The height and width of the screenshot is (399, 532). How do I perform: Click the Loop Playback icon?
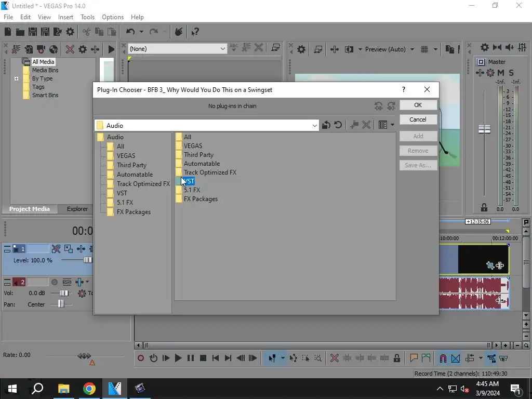pos(153,358)
